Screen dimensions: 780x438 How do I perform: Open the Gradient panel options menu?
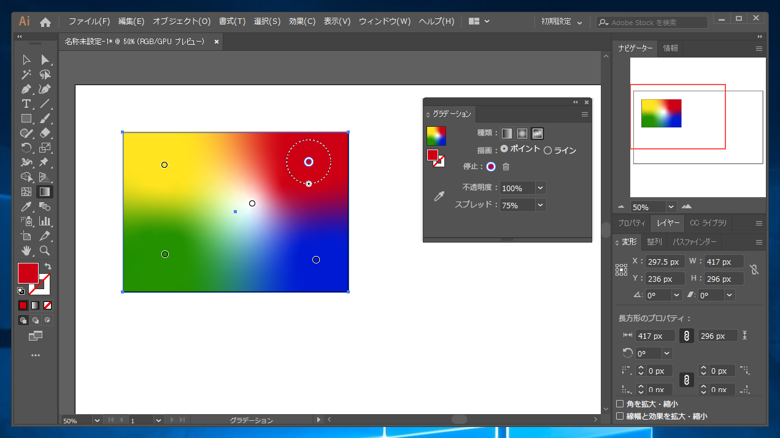point(585,114)
